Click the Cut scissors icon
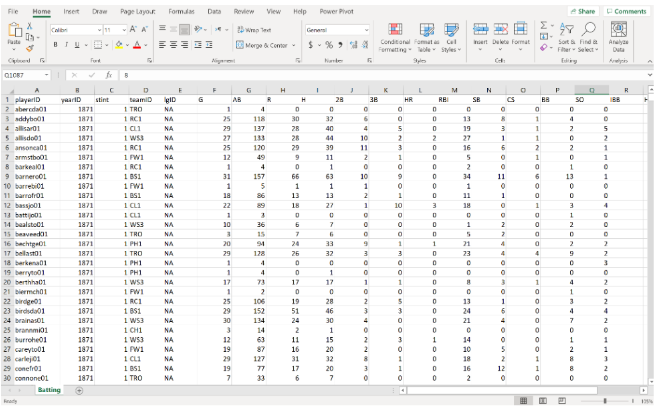This screenshot has height=407, width=665. pyautogui.click(x=30, y=26)
